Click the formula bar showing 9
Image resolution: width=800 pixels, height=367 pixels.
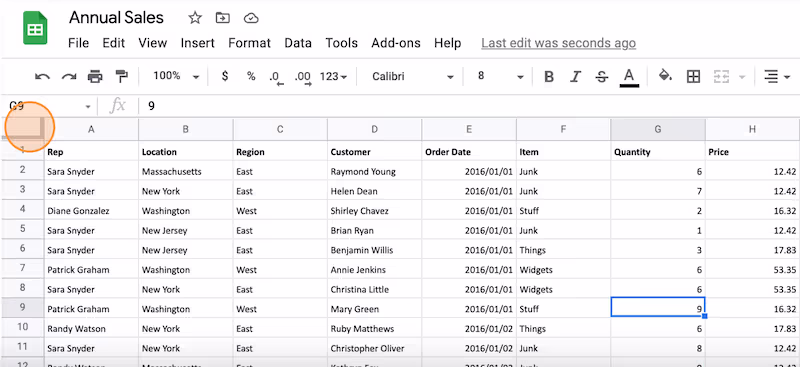coord(468,106)
